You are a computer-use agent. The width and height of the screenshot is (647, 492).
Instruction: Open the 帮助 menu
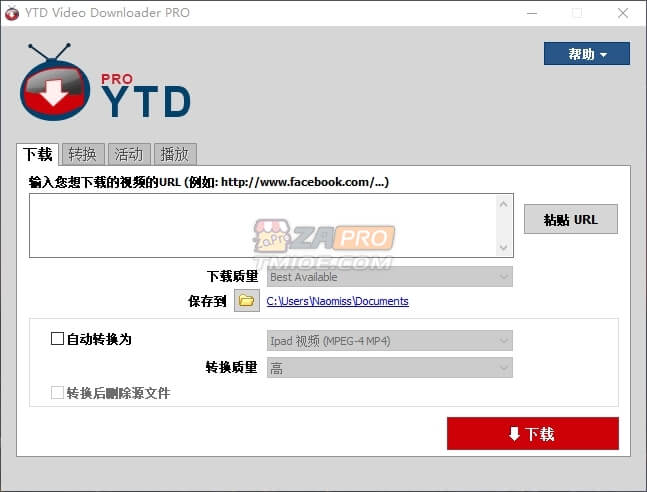pyautogui.click(x=587, y=54)
